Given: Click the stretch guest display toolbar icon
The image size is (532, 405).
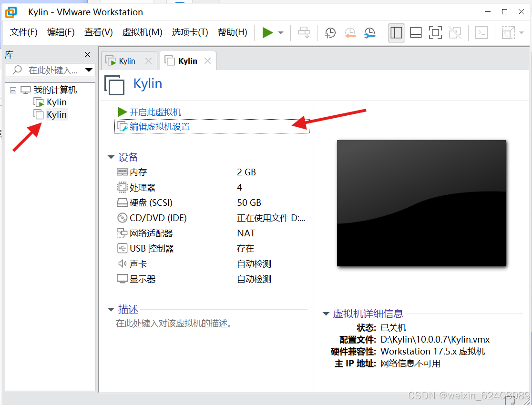Looking at the screenshot, I should coord(508,32).
